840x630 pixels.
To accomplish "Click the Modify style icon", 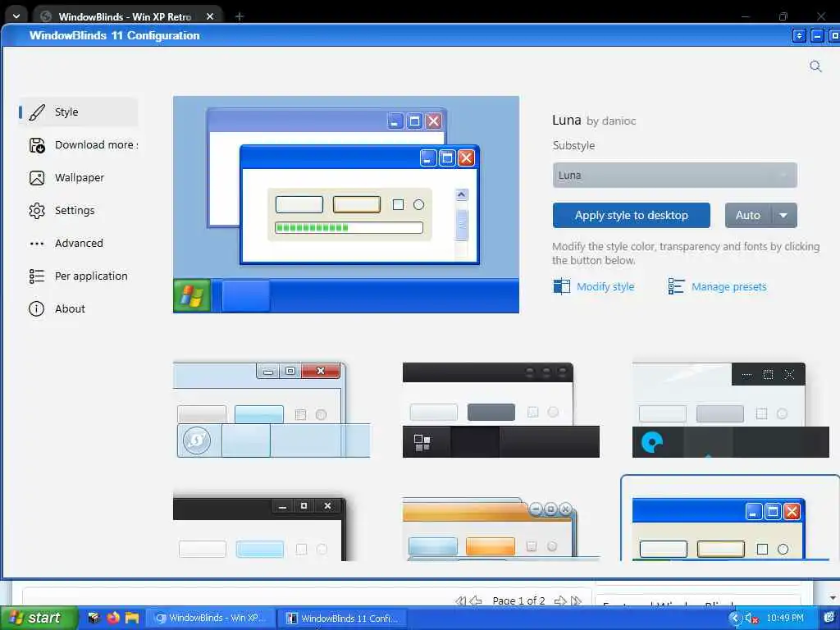I will click(561, 286).
